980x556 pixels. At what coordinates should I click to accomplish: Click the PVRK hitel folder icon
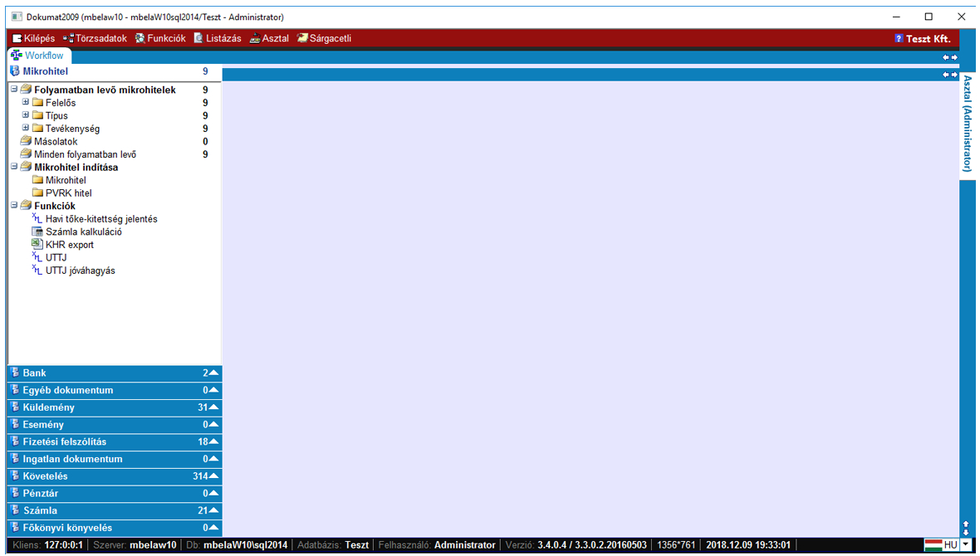point(37,193)
